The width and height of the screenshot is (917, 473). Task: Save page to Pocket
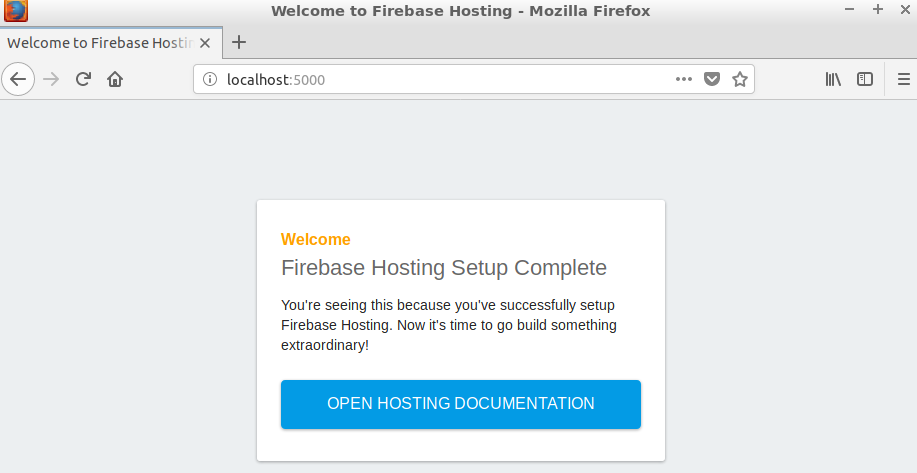coord(712,79)
